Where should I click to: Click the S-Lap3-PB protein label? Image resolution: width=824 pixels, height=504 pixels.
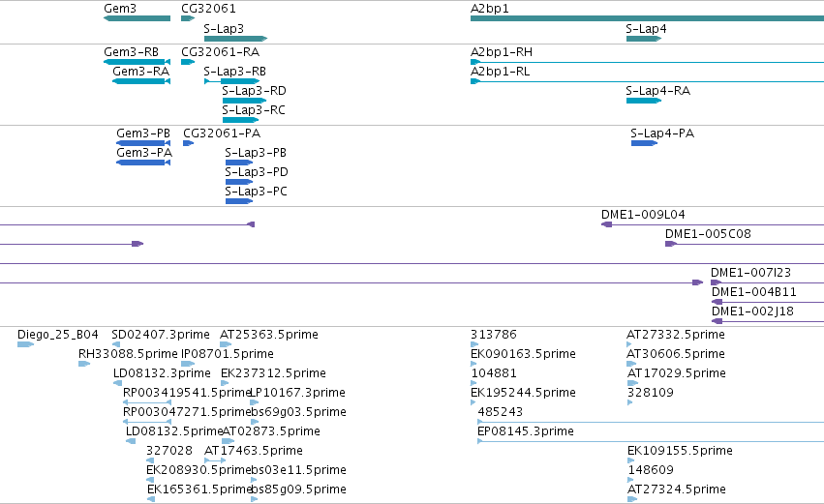256,153
